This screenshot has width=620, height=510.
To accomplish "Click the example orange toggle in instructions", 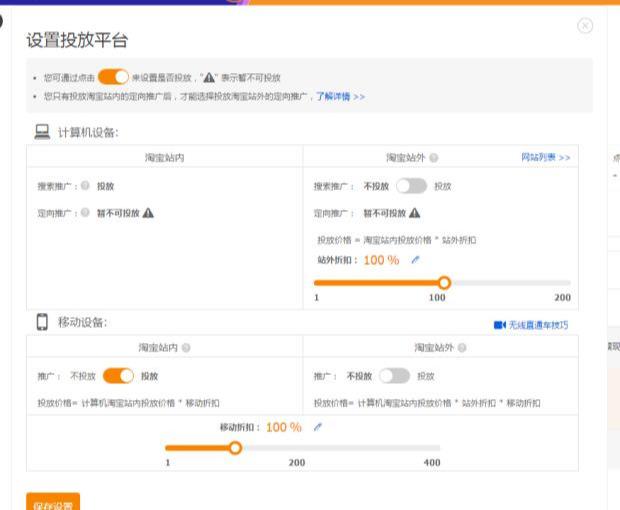I will pyautogui.click(x=113, y=77).
